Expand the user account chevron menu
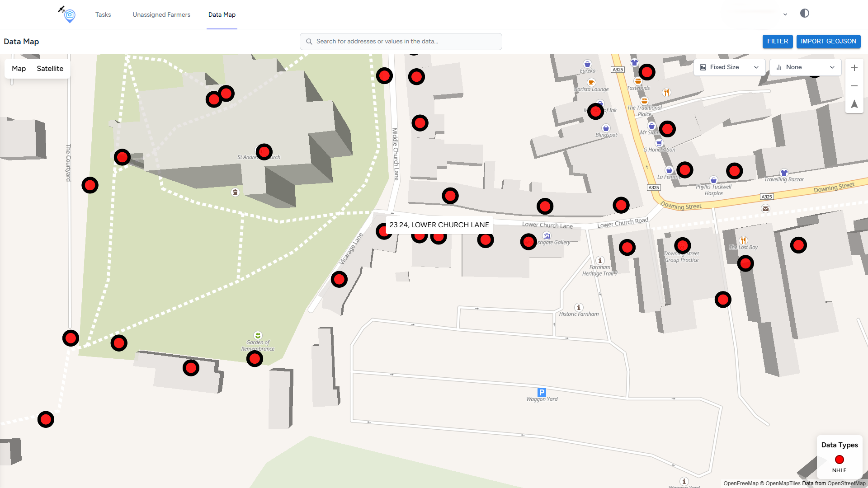The image size is (868, 488). pyautogui.click(x=785, y=14)
